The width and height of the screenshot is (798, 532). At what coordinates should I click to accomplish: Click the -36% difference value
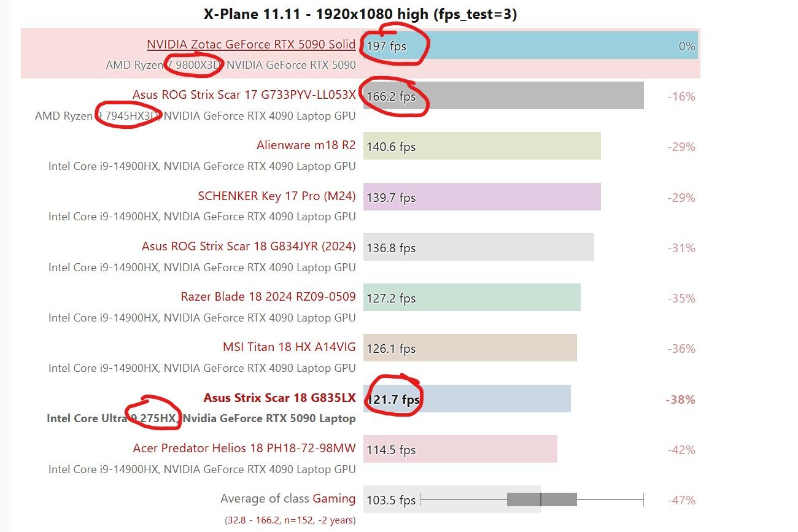[681, 349]
